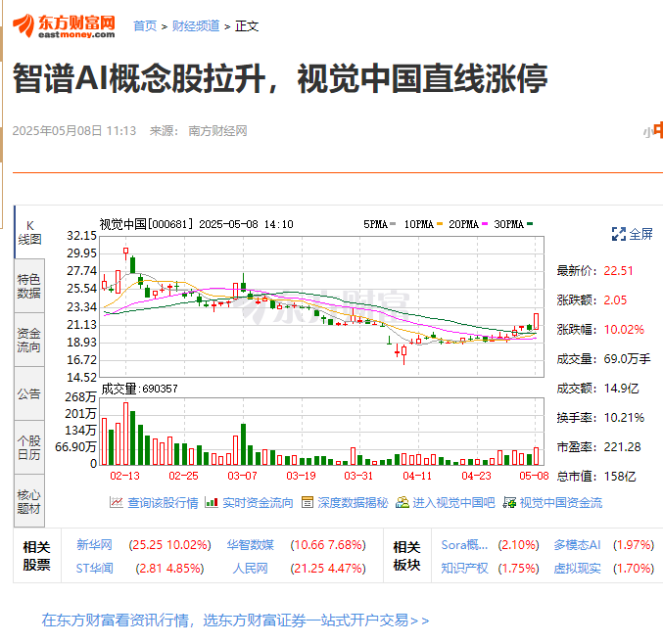
Task: Click the latest candlestick on the K-line chart
Action: 536,321
